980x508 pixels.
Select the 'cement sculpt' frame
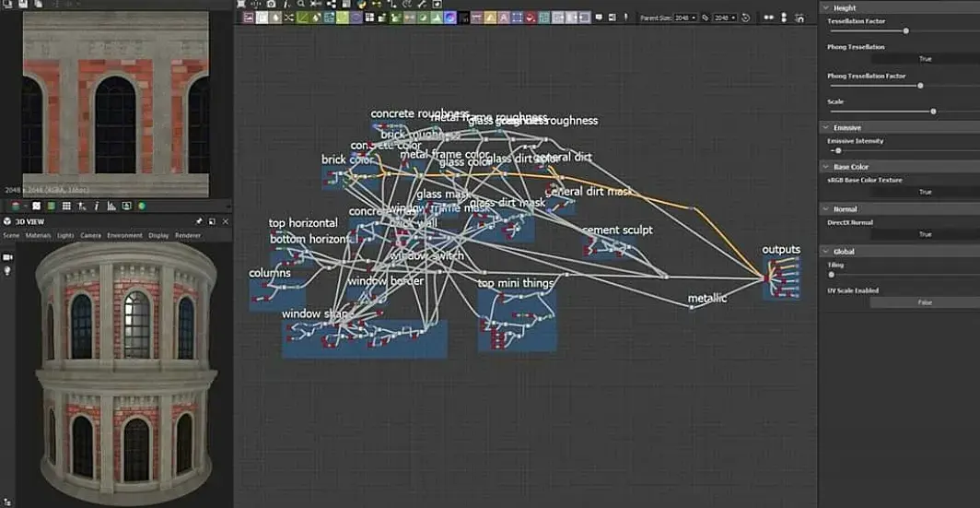click(609, 247)
